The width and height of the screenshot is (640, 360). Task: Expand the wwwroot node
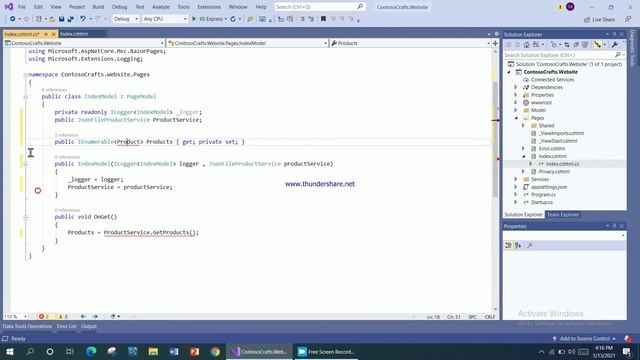point(516,102)
